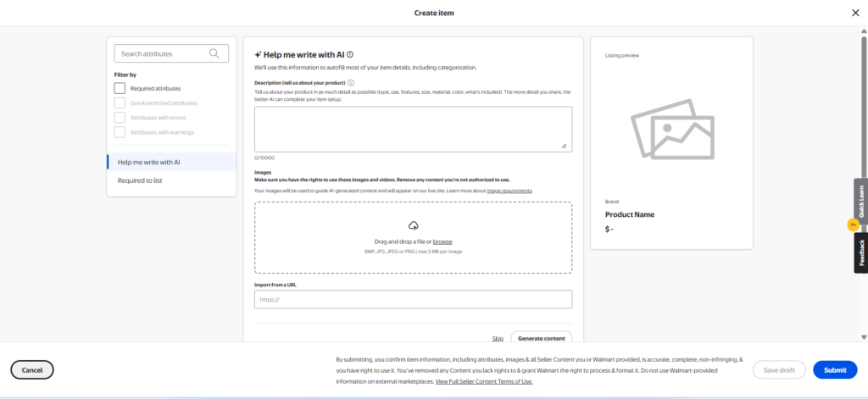
Task: Click the Listing preview label
Action: (x=622, y=55)
